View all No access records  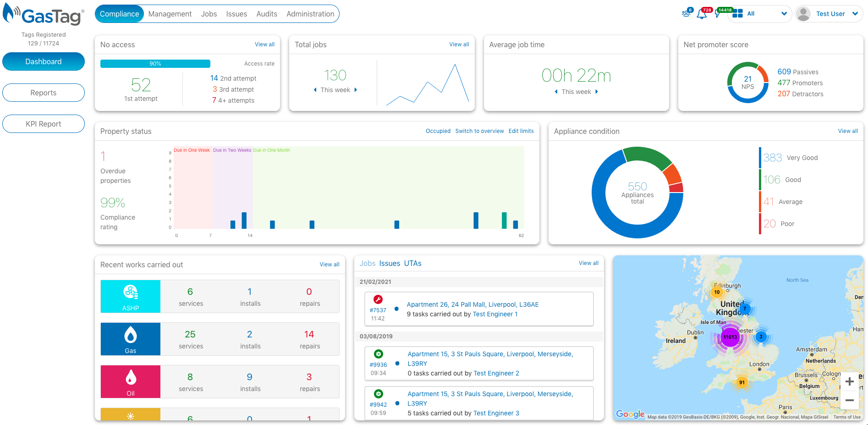click(x=265, y=44)
